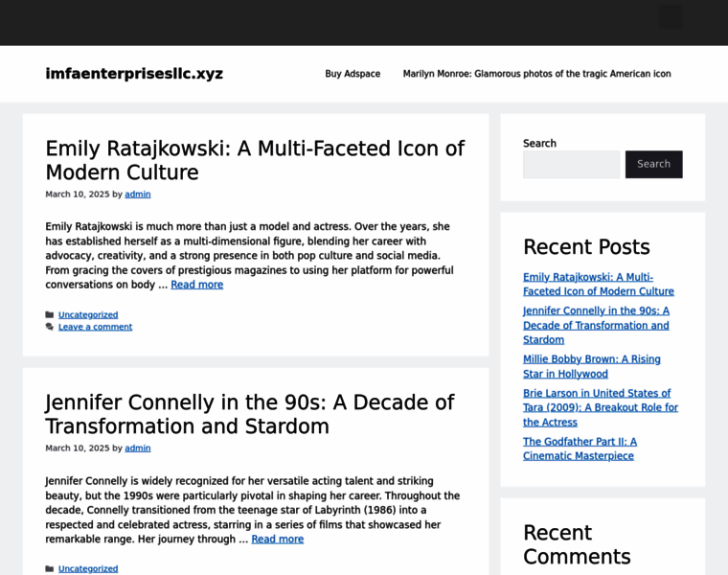Open the imfaenterprisesllc.xyz site title
Screen dimensions: 728x575
[134, 74]
